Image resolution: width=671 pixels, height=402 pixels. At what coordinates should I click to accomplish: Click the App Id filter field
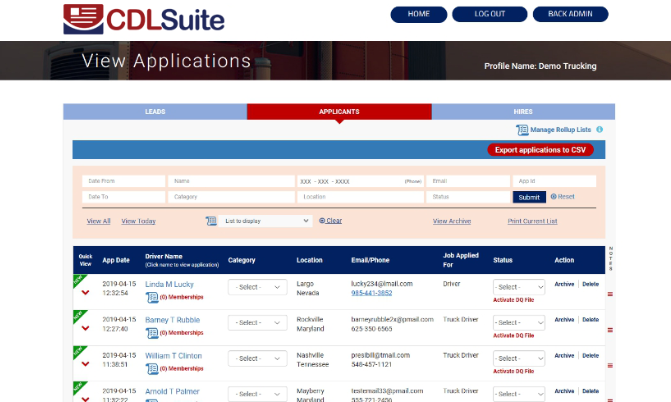pos(554,181)
